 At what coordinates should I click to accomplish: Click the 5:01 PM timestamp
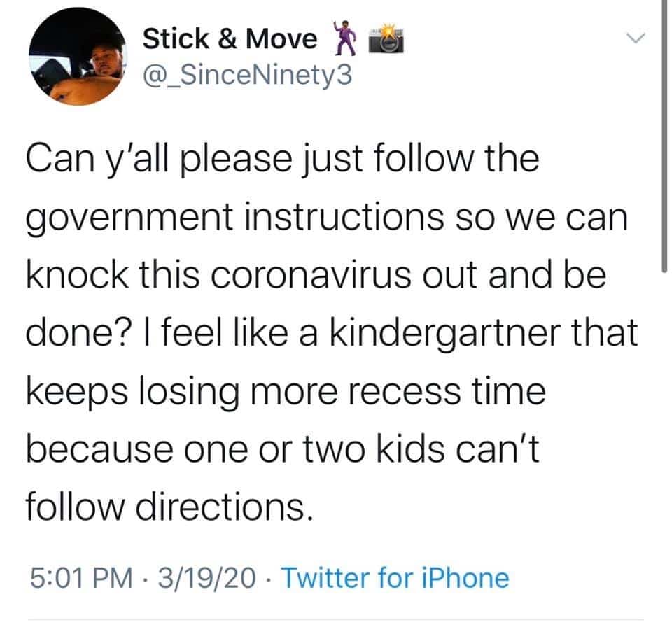coord(81,578)
